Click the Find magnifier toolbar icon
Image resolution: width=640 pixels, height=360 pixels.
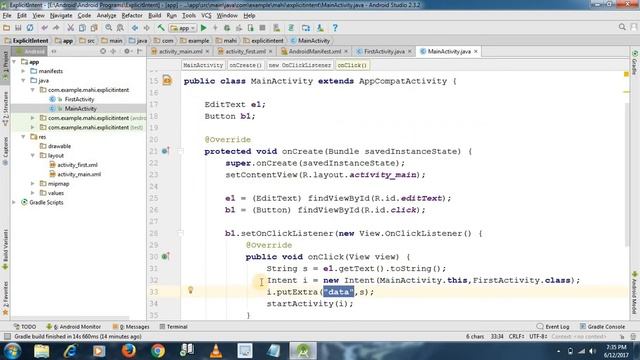click(x=108, y=28)
